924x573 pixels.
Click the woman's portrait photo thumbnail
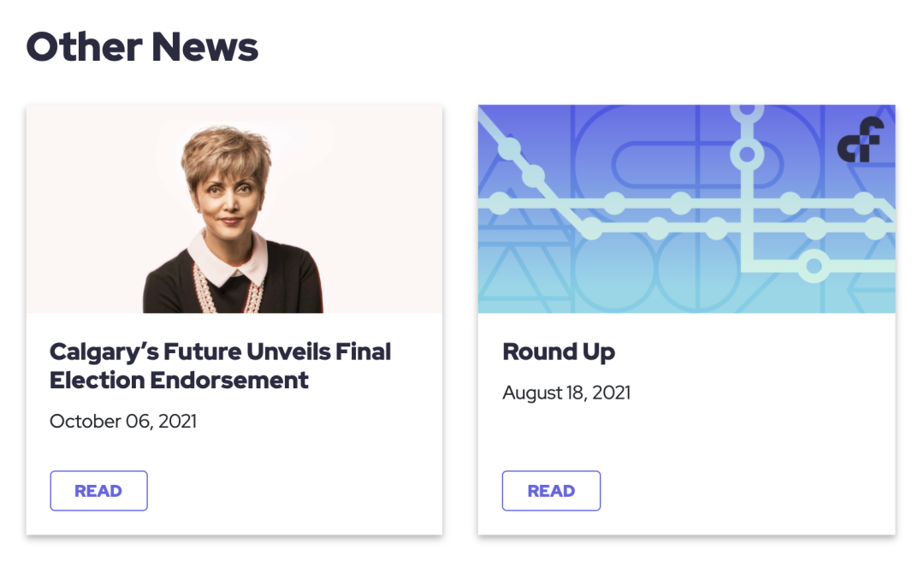[234, 209]
